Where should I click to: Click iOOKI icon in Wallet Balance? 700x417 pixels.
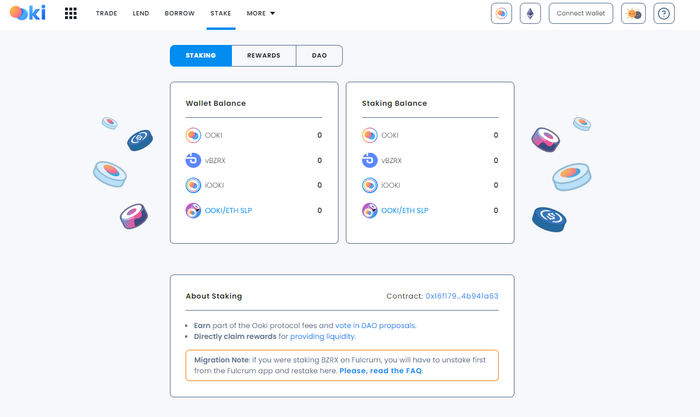click(193, 185)
